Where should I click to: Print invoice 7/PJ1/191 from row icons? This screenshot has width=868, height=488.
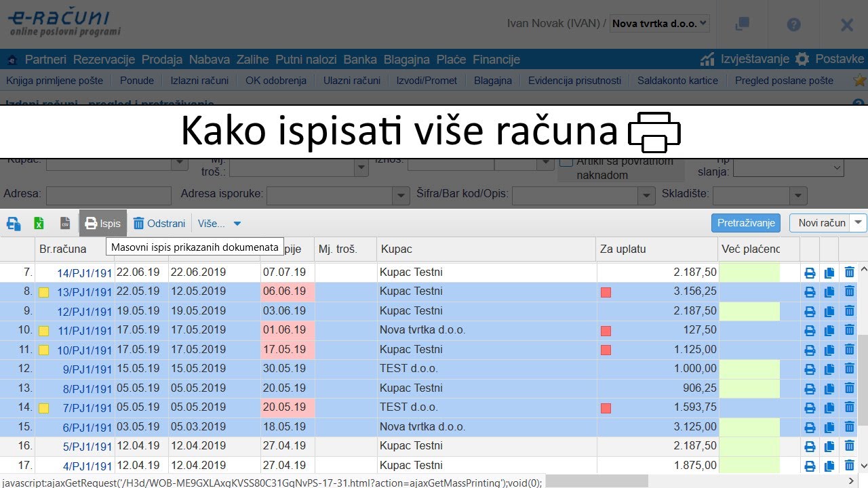810,407
